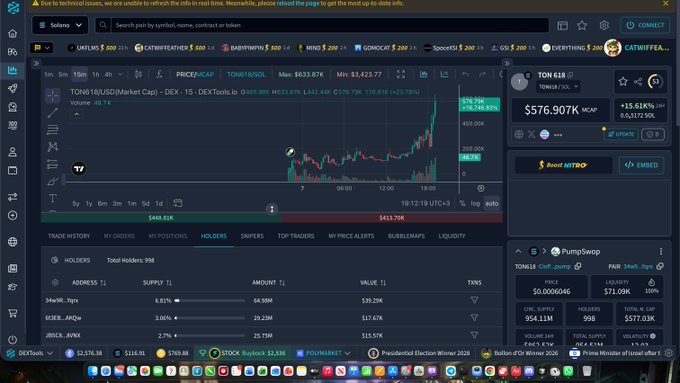This screenshot has height=383, width=680.
Task: Open the favorites star in the top bar
Action: click(x=582, y=26)
